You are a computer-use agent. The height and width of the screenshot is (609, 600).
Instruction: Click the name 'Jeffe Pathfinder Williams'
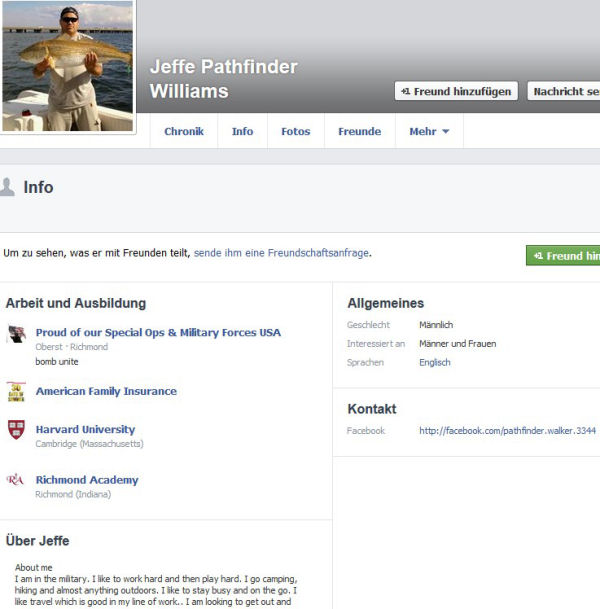223,79
